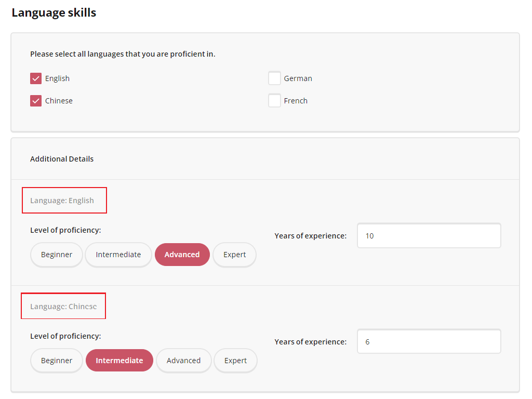The image size is (532, 399).
Task: Deselect the Intermediate button under Chinese
Action: tap(119, 360)
